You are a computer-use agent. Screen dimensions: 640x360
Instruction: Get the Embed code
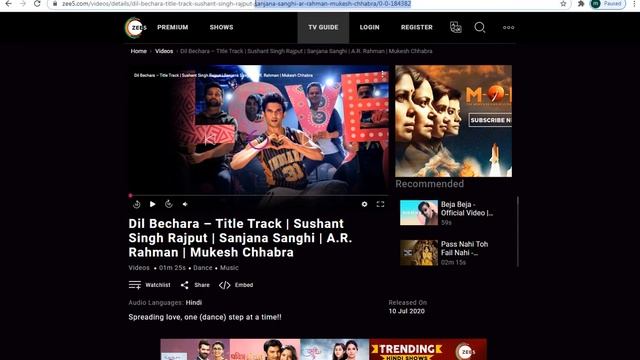[236, 285]
